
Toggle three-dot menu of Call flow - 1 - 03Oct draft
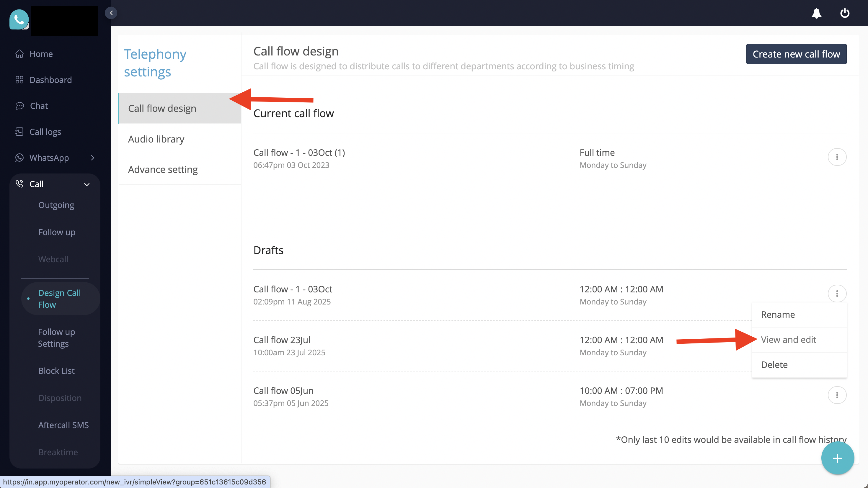point(837,293)
